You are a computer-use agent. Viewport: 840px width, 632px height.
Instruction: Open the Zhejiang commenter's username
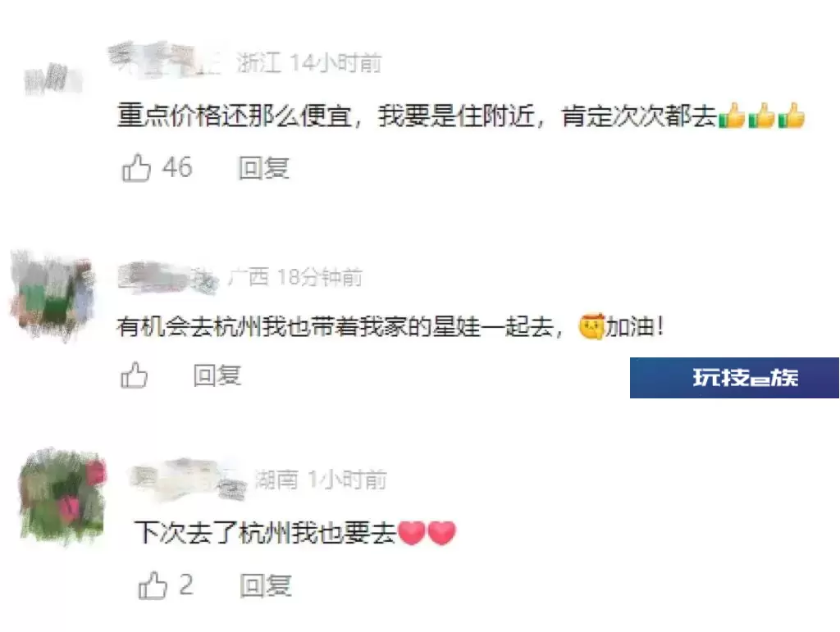click(165, 61)
